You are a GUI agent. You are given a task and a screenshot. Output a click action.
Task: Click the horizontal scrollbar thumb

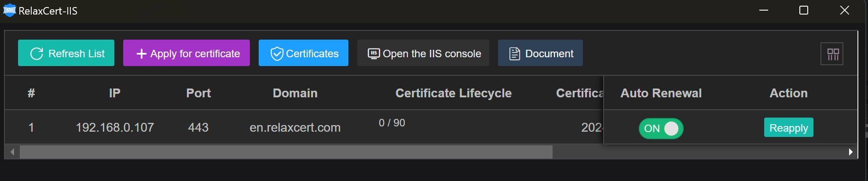coord(286,152)
